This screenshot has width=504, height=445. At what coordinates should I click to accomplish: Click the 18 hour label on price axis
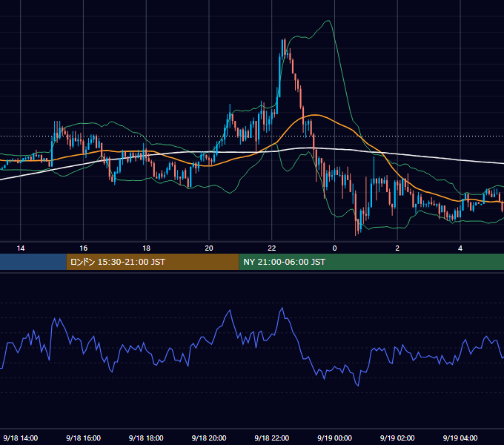[146, 248]
